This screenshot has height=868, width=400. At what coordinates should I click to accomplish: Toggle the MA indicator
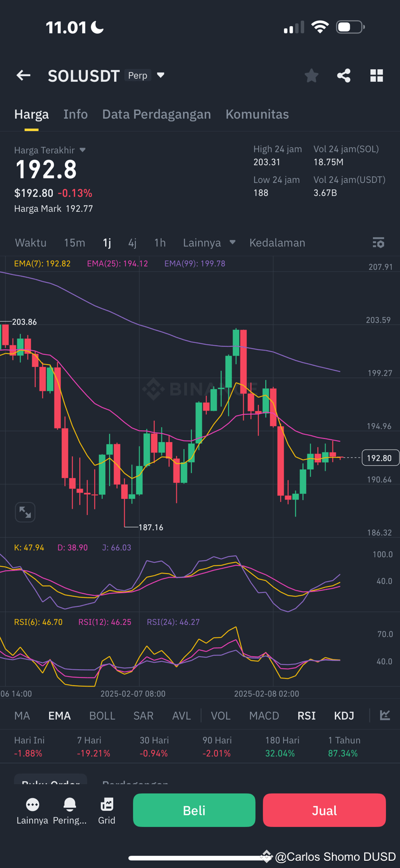coord(22,716)
